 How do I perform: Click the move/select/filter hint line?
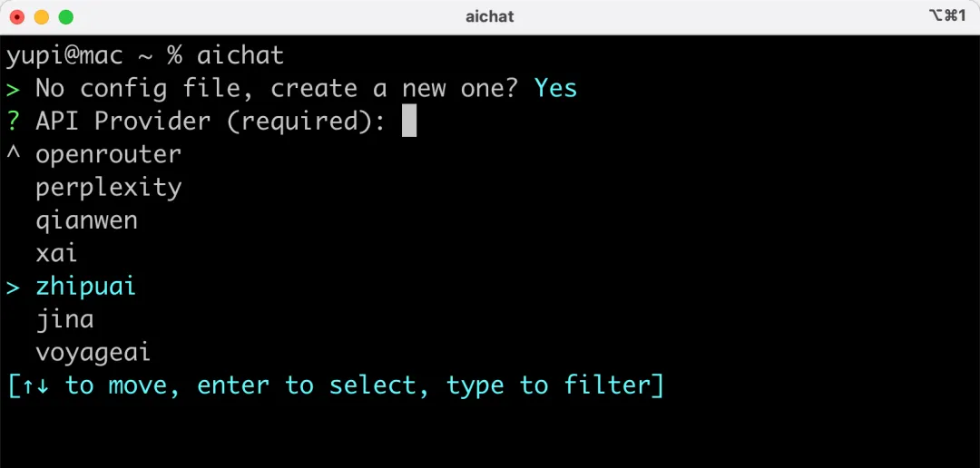(336, 385)
